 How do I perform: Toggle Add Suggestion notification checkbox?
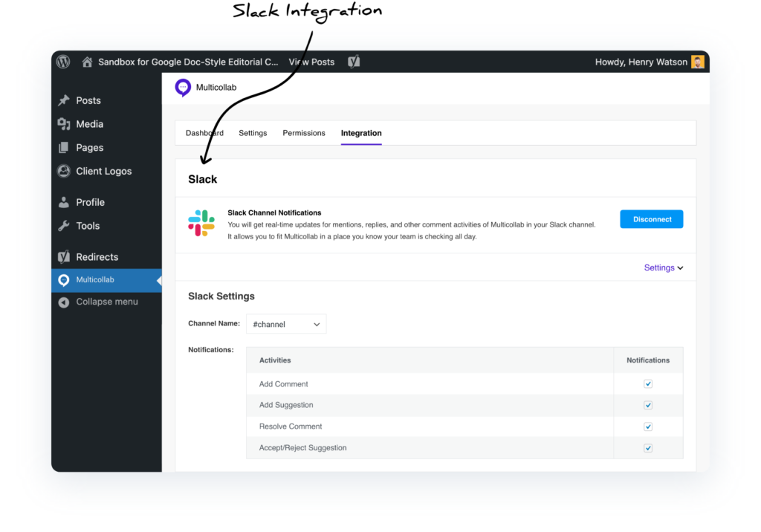(648, 405)
